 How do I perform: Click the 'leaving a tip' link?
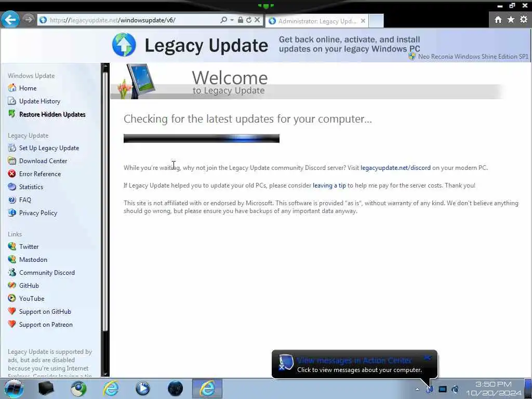coord(329,185)
